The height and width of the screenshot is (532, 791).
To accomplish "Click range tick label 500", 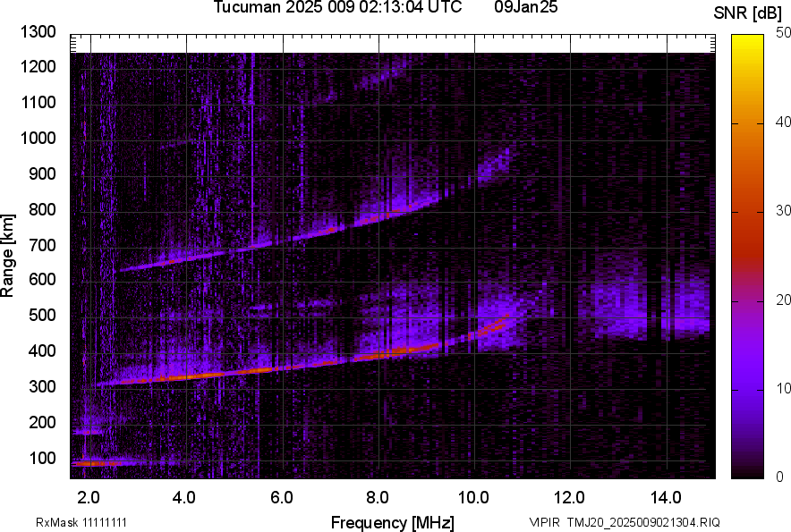I will click(x=42, y=315).
